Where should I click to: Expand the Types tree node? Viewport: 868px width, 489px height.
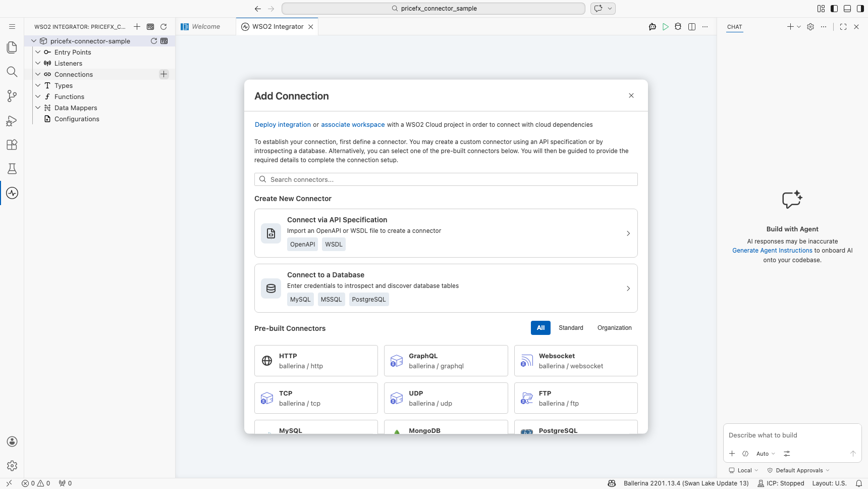(38, 85)
